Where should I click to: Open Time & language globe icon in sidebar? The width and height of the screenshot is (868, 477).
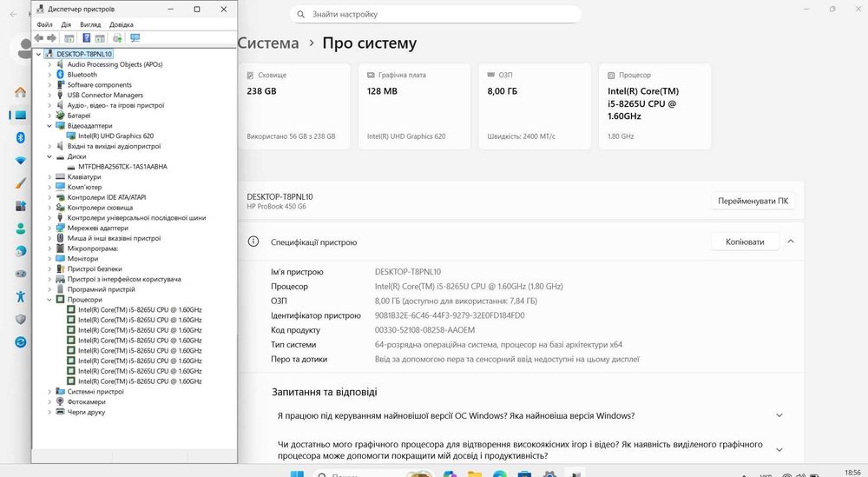click(x=21, y=251)
